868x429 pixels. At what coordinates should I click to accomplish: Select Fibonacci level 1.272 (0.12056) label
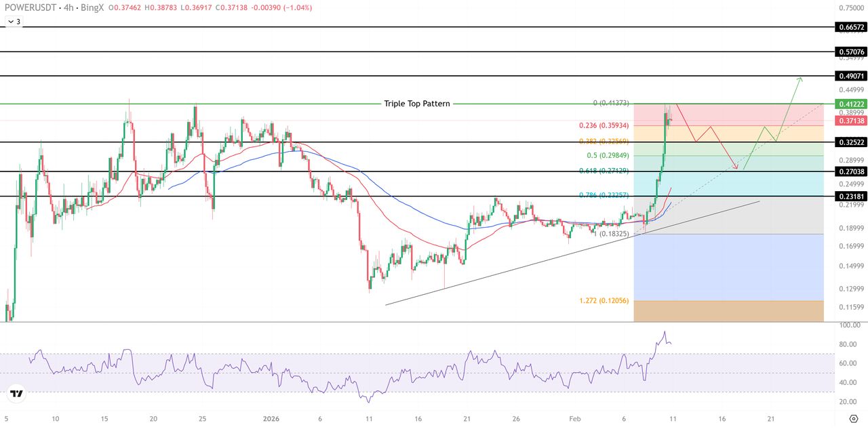(604, 300)
